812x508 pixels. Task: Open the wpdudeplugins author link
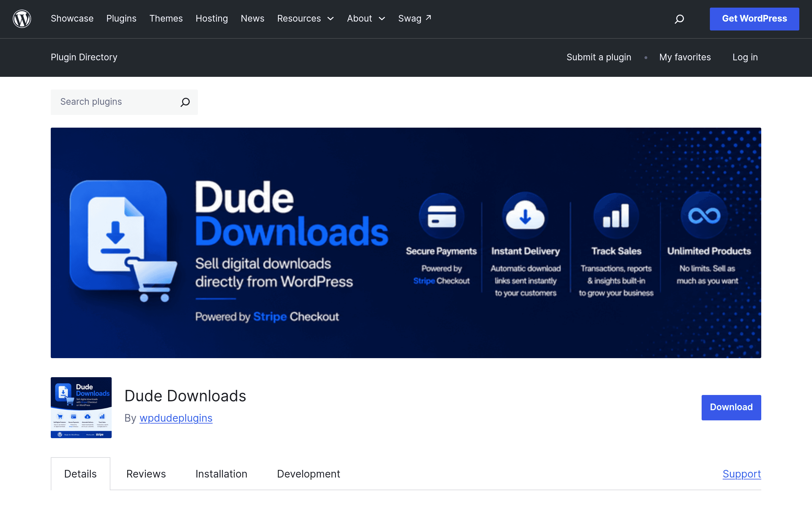176,418
